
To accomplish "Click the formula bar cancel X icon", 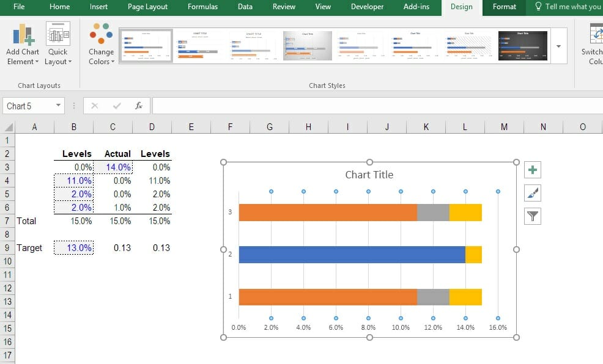I will pyautogui.click(x=94, y=106).
